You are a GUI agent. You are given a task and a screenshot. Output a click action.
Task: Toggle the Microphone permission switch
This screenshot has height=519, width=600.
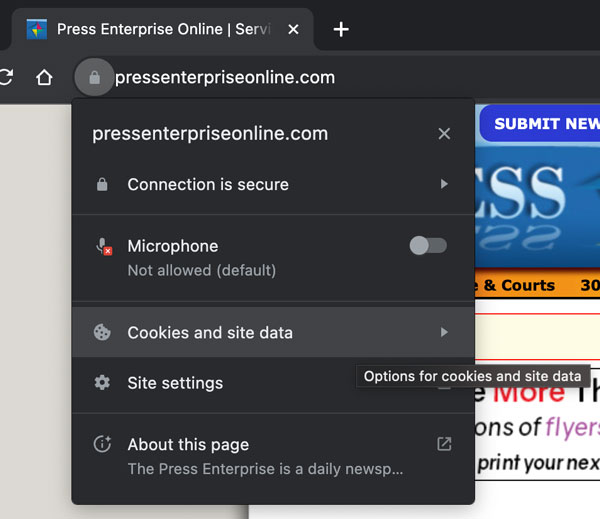(x=428, y=246)
